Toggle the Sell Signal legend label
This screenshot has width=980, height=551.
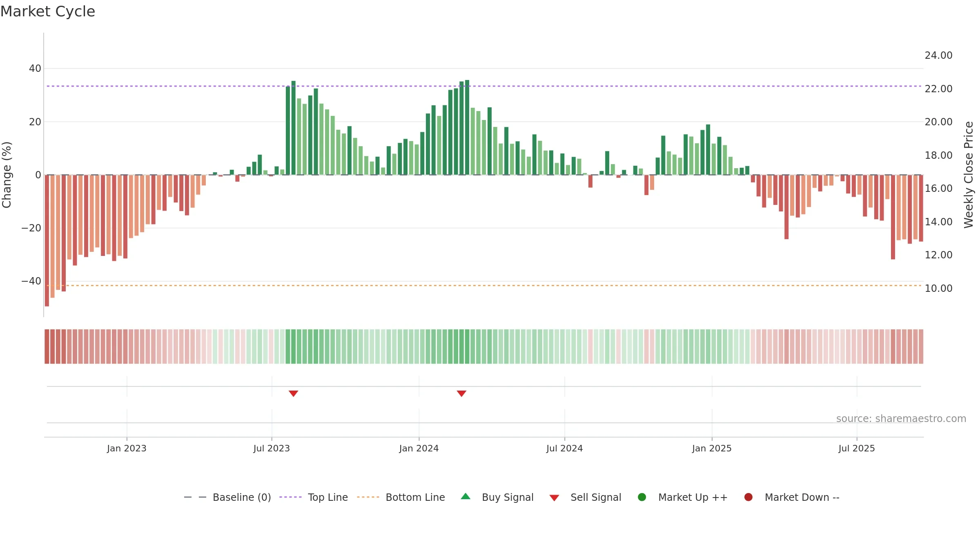coord(596,497)
